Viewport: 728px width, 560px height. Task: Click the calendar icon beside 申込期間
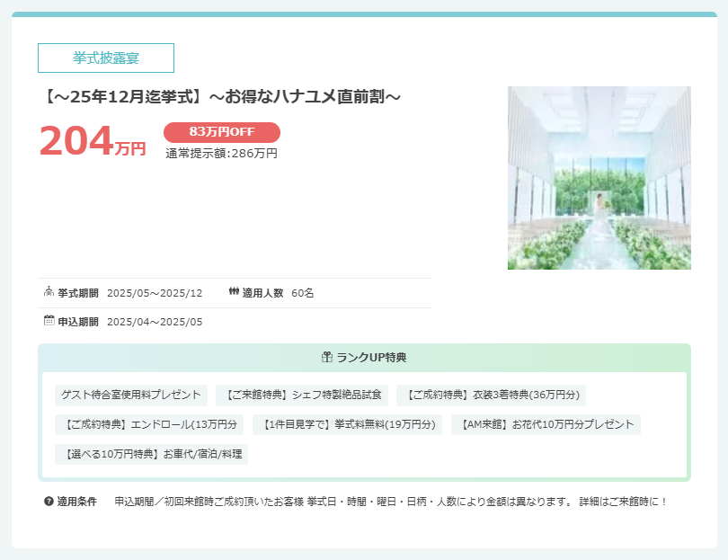tap(49, 320)
